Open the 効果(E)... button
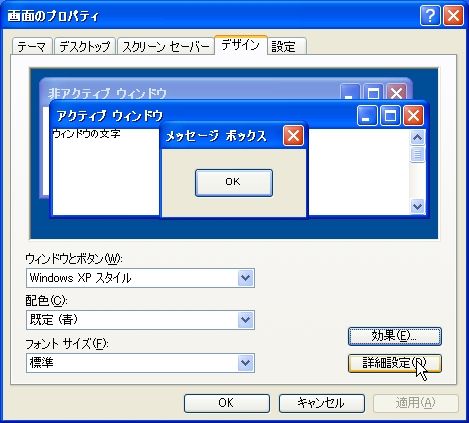469x423 pixels. pos(395,336)
